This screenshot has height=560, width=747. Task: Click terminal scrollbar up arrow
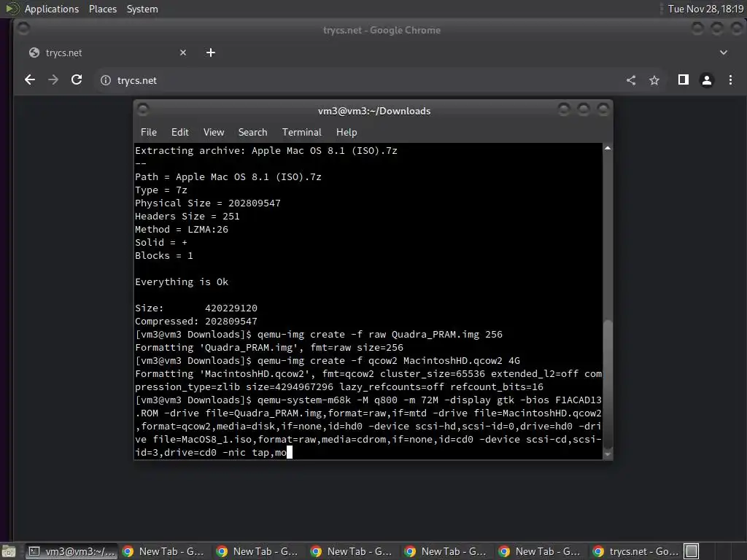pos(608,149)
